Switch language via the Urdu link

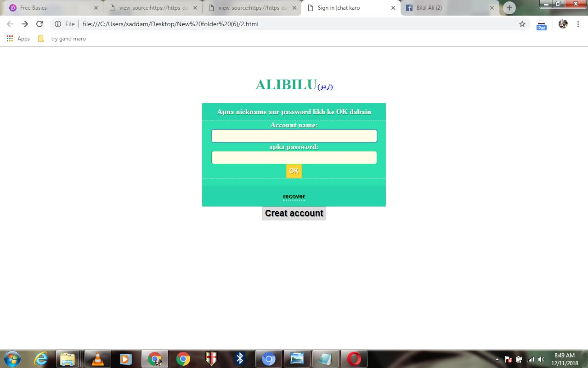point(325,86)
